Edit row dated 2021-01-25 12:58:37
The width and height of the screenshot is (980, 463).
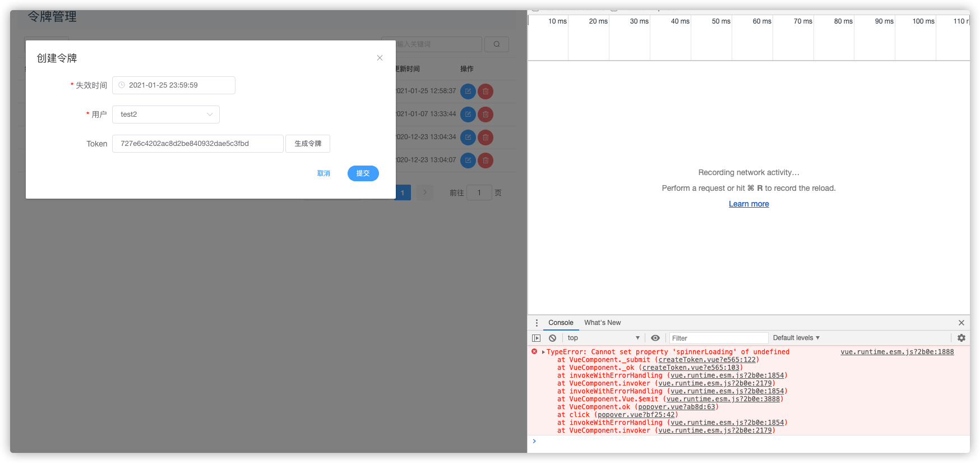[468, 91]
